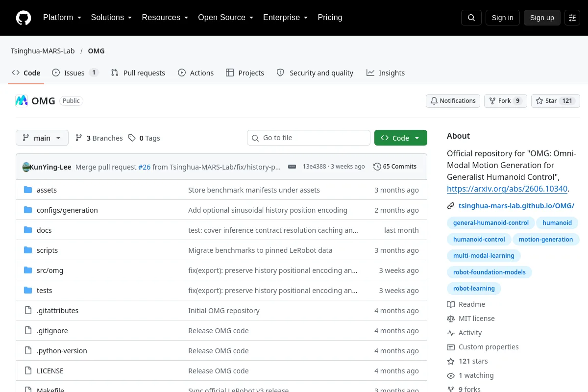Open "Store benchmark manifests under assets" commit
Viewport: 588px width, 392px height.
[254, 190]
